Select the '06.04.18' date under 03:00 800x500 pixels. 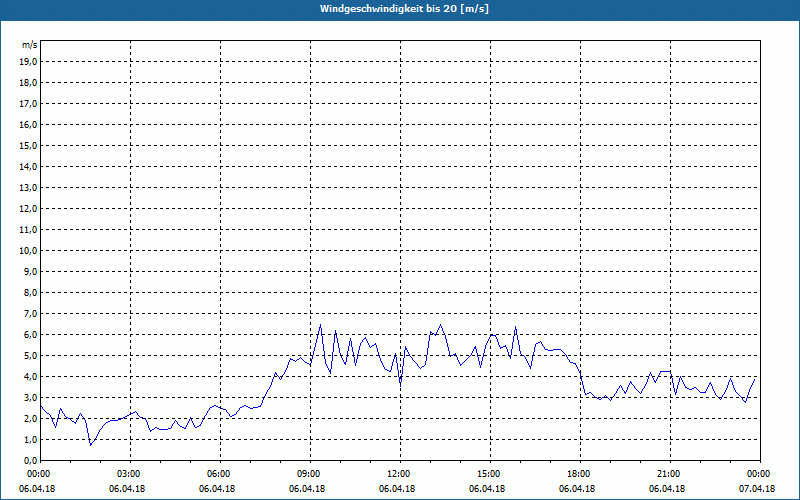pyautogui.click(x=127, y=489)
